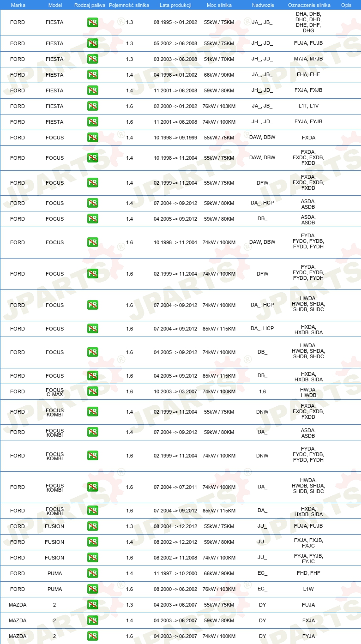Click petrol icon in Fiesta FXJA, FXJB row
The width and height of the screenshot is (361, 644).
pyautogui.click(x=93, y=90)
